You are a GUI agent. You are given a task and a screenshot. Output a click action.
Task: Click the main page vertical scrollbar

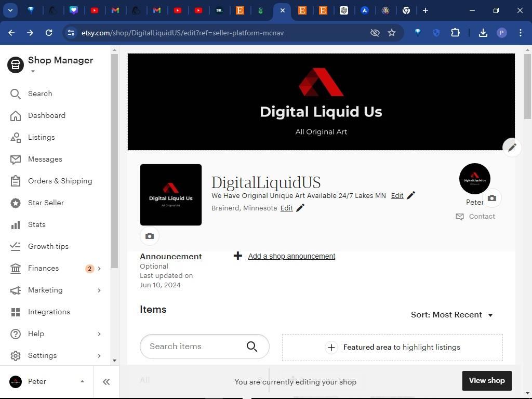coord(527,87)
